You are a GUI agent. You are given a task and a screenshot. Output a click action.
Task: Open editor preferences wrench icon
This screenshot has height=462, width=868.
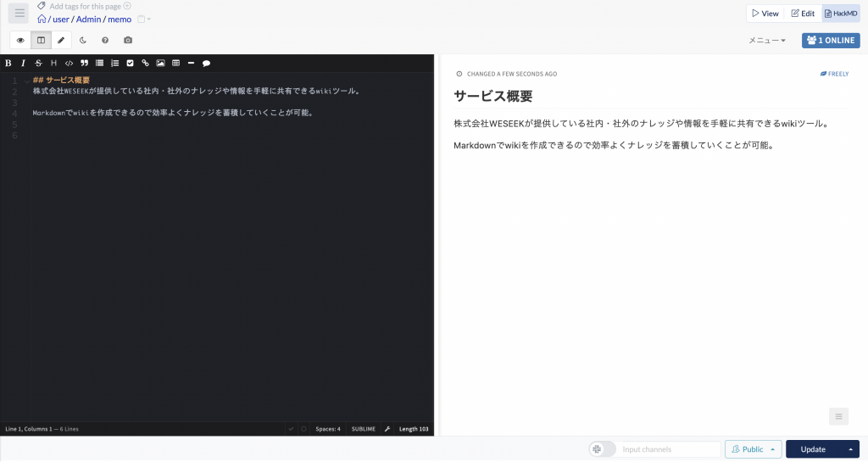[x=387, y=429]
